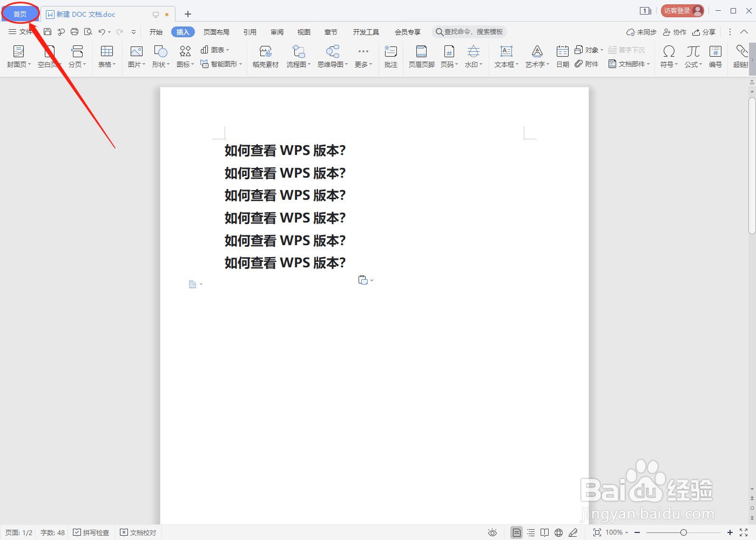Insert date (日期)

(x=563, y=57)
